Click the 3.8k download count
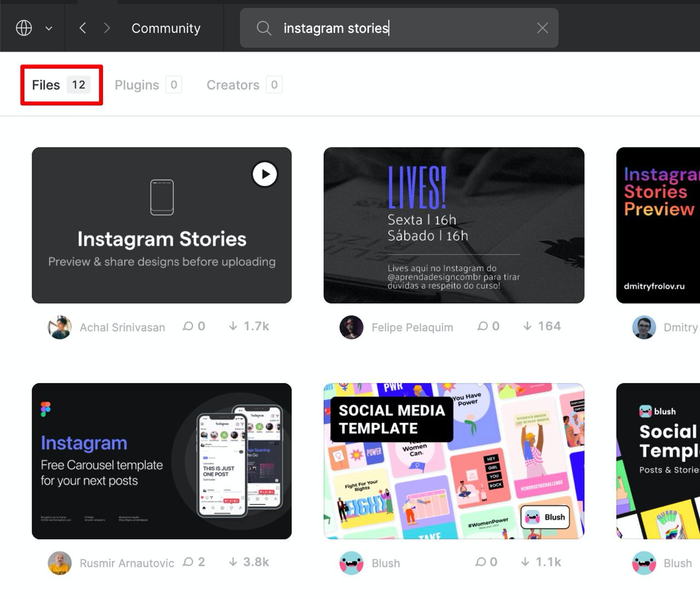Screen dimensions: 700x599 click(256, 562)
